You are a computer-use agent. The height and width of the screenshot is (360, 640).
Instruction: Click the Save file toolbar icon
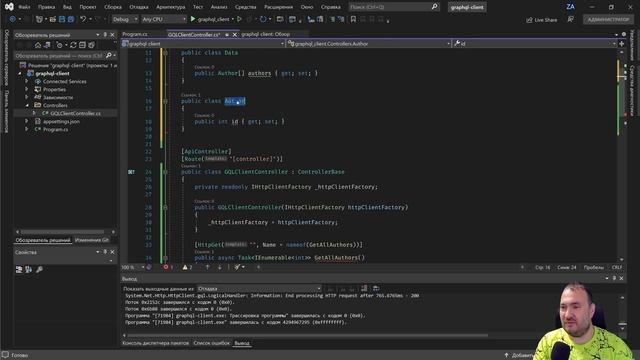tap(62, 19)
